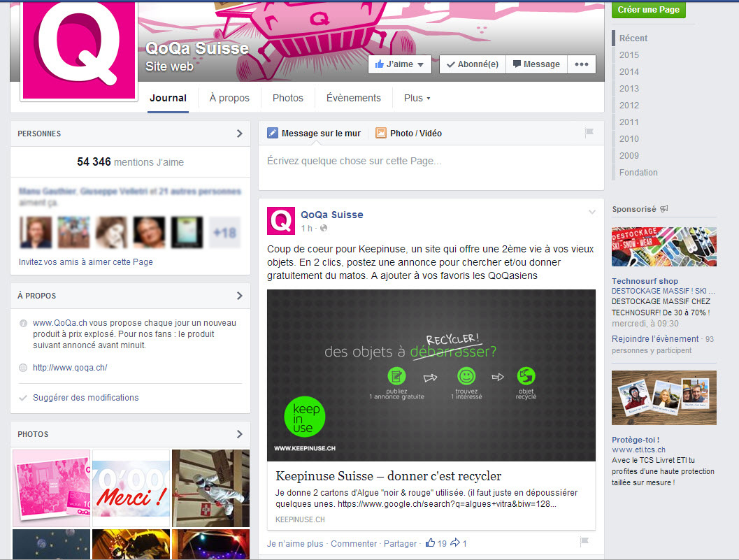The height and width of the screenshot is (560, 739).
Task: Toggle the J'aime liked button
Action: click(399, 64)
